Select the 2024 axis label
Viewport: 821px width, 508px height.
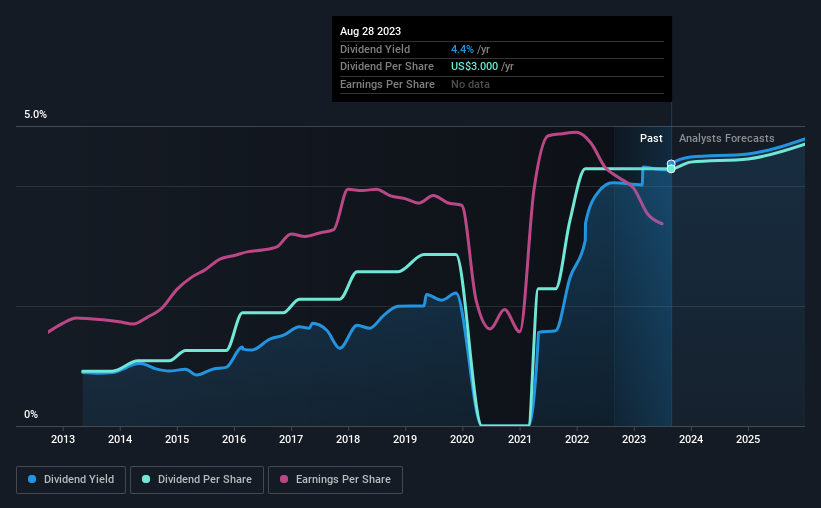[691, 439]
